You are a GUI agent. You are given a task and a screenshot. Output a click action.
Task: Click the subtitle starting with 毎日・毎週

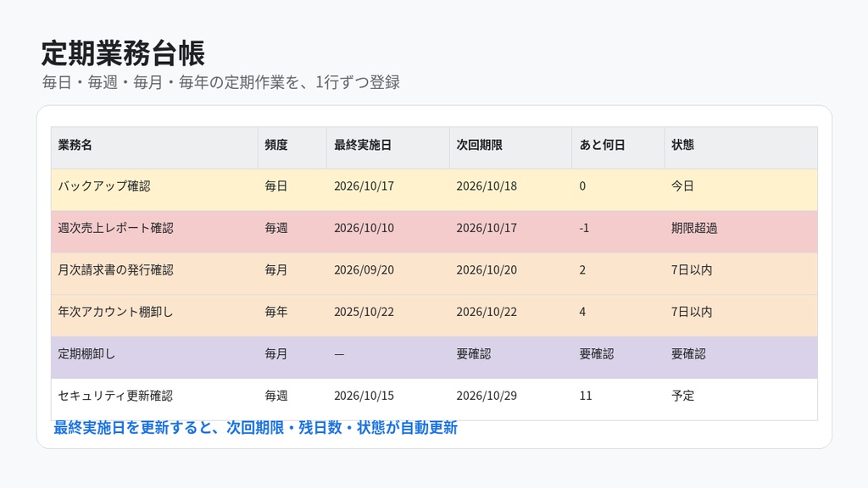[221, 82]
